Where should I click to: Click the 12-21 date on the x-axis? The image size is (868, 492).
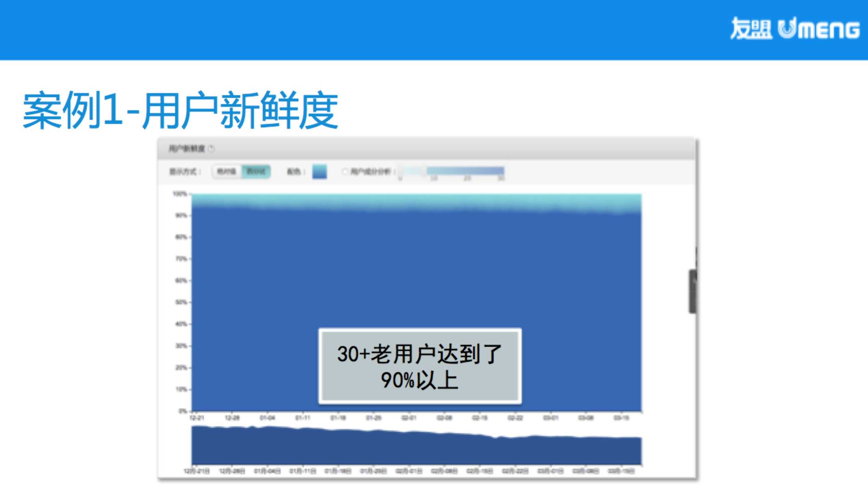pos(197,418)
